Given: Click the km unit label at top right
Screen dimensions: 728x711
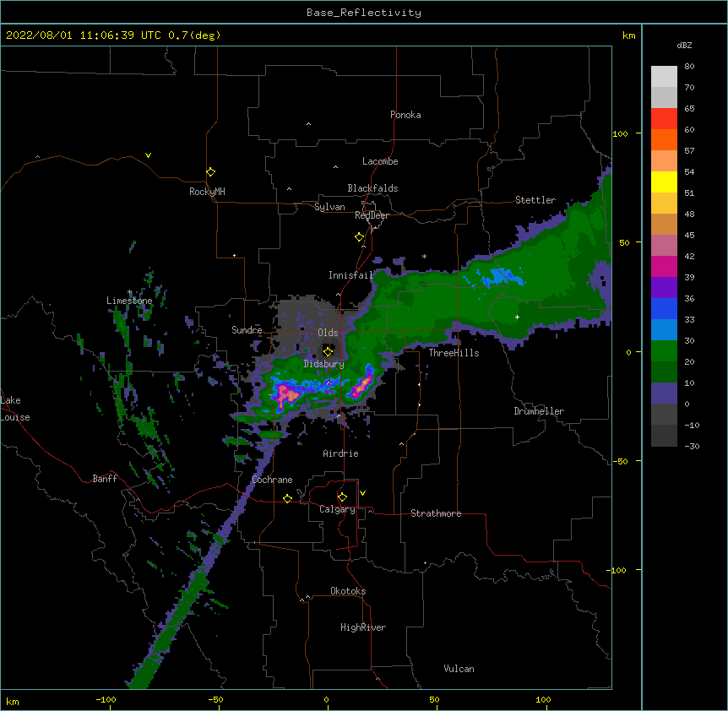Looking at the screenshot, I should point(629,35).
